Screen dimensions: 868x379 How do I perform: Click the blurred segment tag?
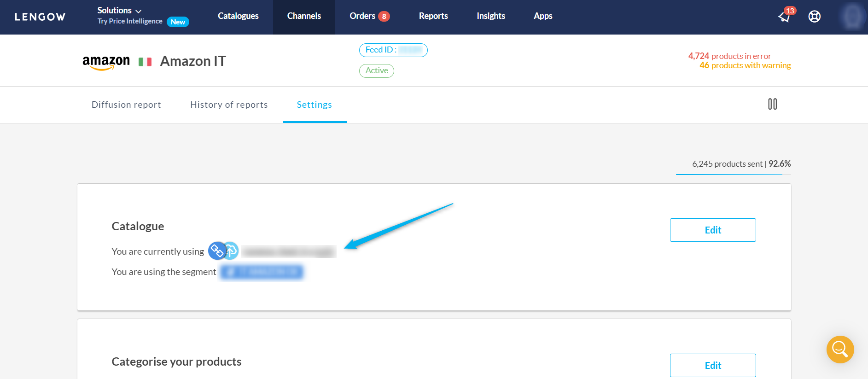tap(262, 272)
